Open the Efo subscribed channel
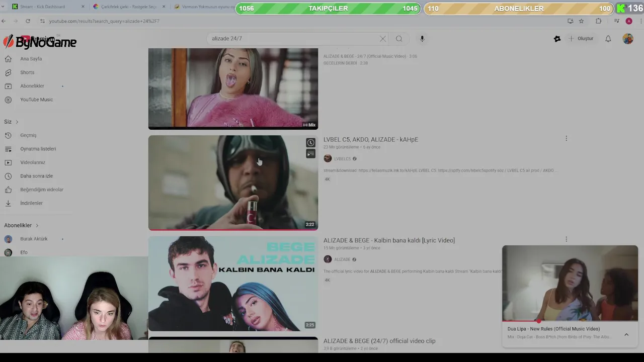 pyautogui.click(x=24, y=252)
